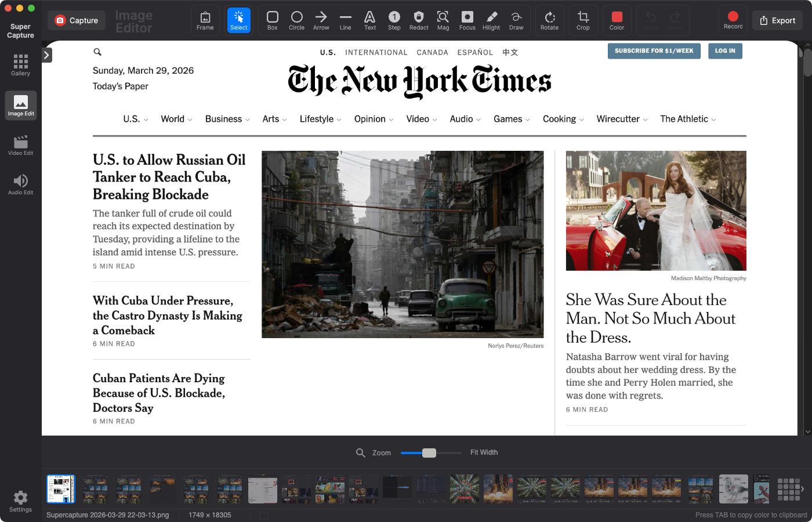
Task: Pick the Draw tool
Action: (516, 20)
